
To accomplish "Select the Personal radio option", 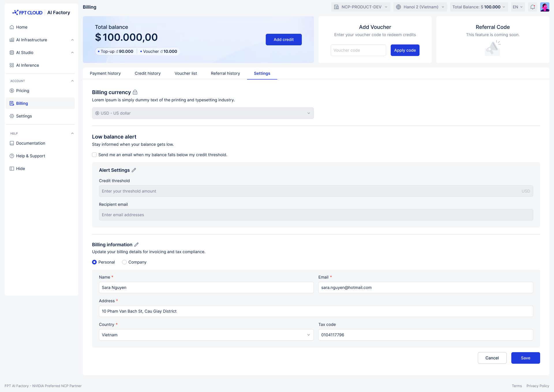I will click(x=94, y=262).
